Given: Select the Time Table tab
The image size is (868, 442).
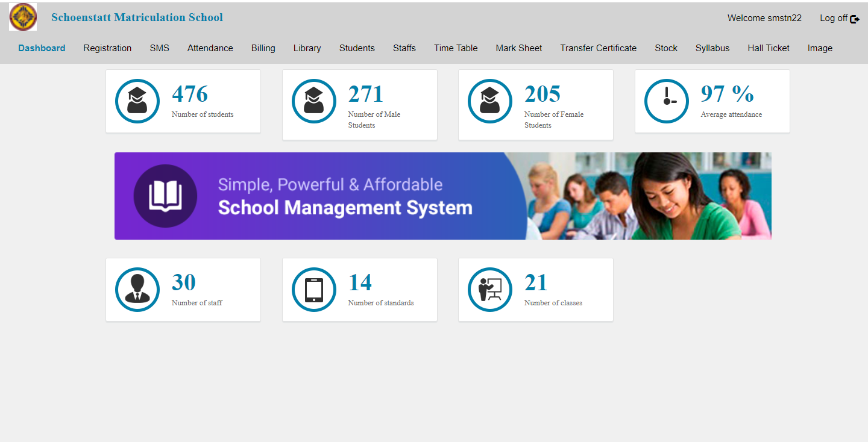Looking at the screenshot, I should click(x=456, y=48).
